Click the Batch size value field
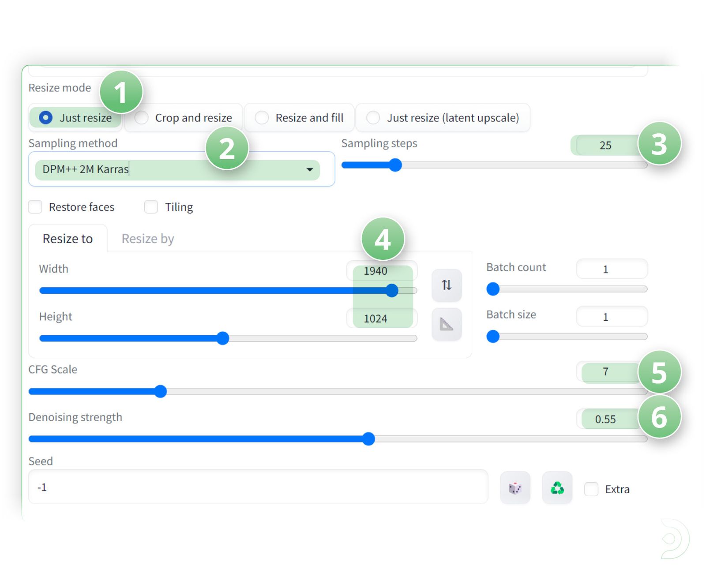Screen dimensions: 706x588 [x=612, y=316]
